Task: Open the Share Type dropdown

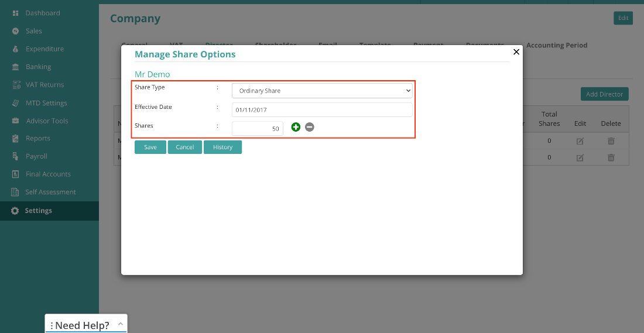Action: [322, 91]
